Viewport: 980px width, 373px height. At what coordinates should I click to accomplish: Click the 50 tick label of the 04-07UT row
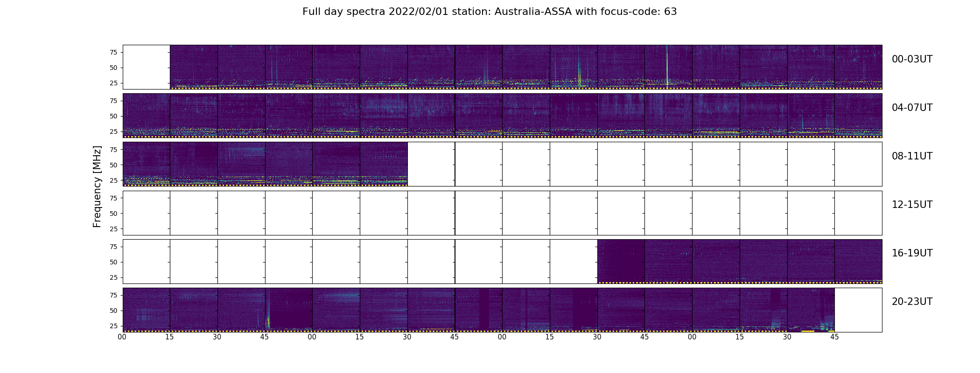point(113,116)
